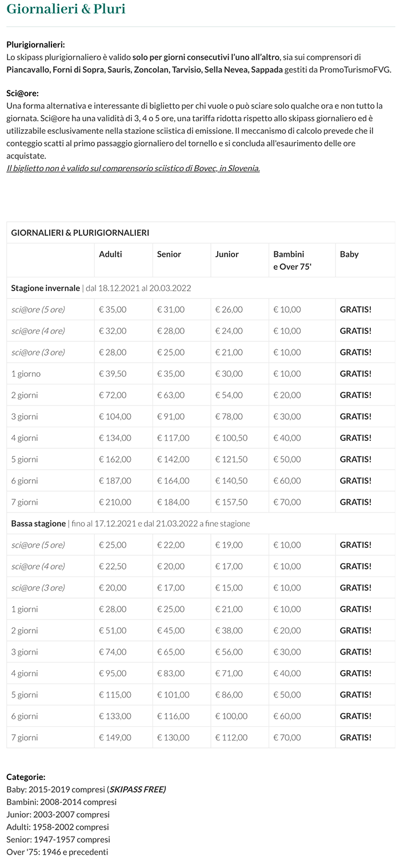Screen dimensions: 400x868
Task: Select the € 157,50 Junior price
Action: pyautogui.click(x=231, y=502)
